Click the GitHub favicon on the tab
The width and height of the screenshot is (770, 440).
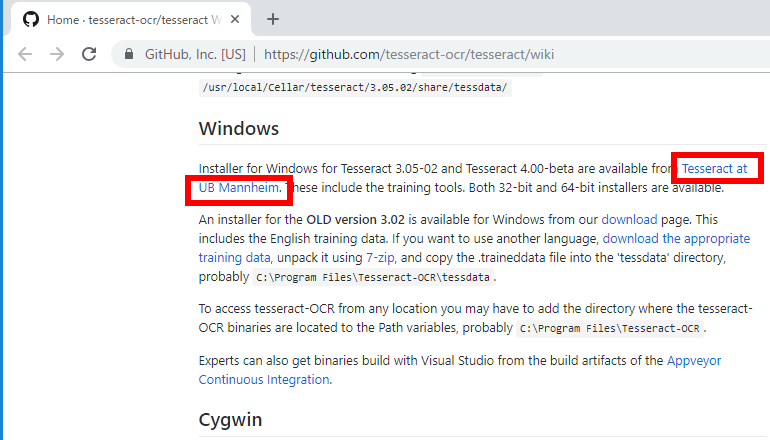coord(31,19)
